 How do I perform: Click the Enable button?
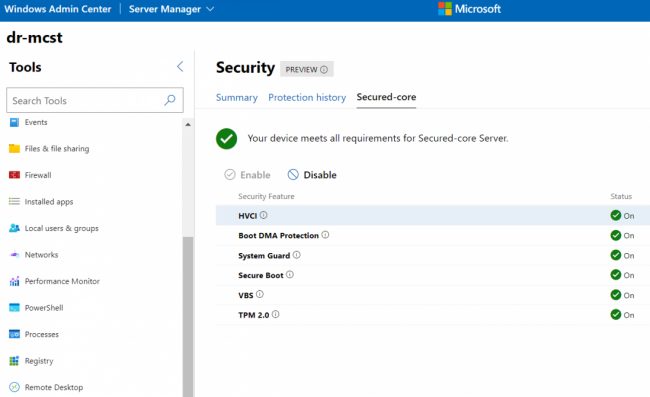click(247, 175)
